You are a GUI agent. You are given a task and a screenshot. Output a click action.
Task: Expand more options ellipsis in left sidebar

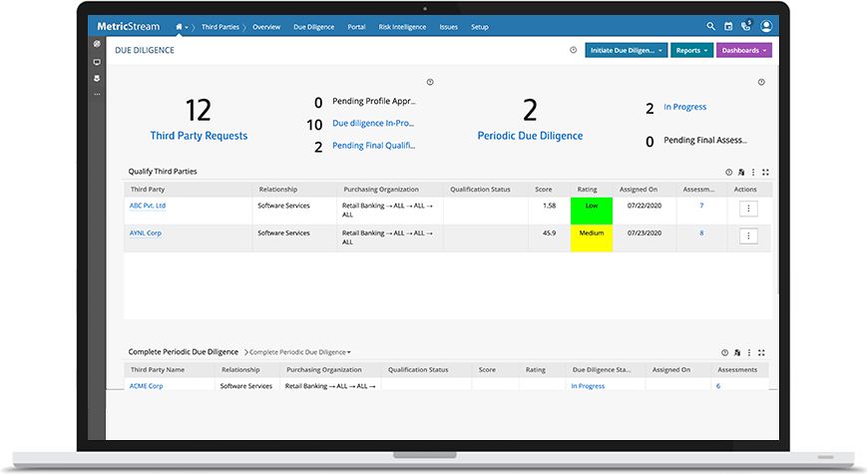coord(97,95)
